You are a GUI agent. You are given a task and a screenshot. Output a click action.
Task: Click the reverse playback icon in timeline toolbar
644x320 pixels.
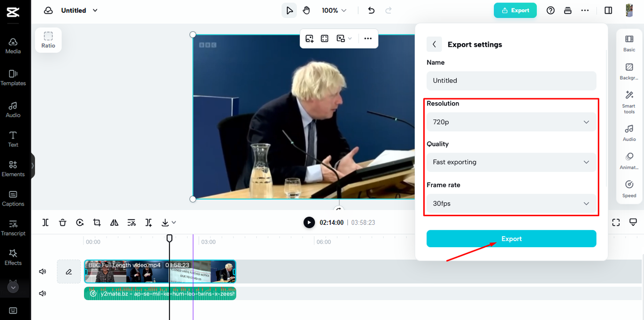pyautogui.click(x=80, y=222)
